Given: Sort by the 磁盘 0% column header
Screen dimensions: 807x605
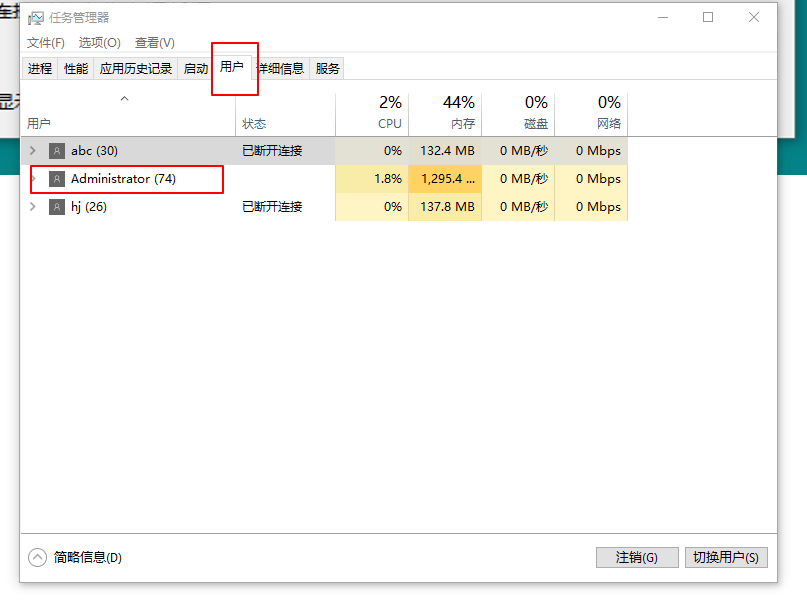Looking at the screenshot, I should coord(518,114).
